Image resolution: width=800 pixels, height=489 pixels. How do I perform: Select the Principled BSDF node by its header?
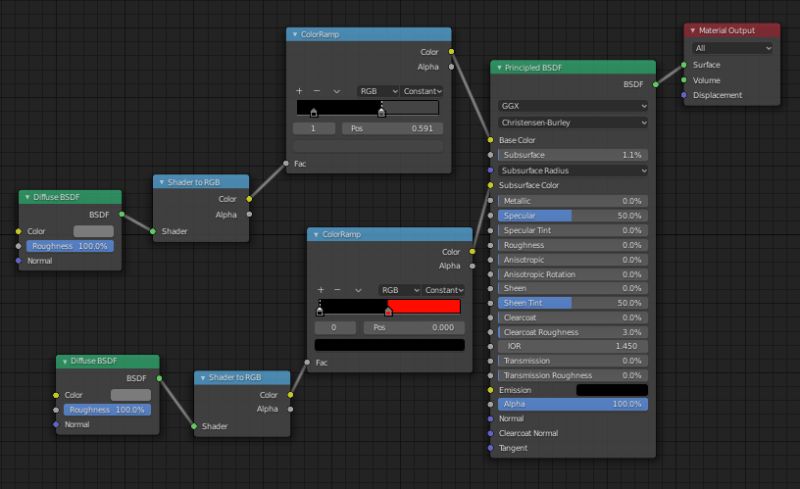(573, 67)
